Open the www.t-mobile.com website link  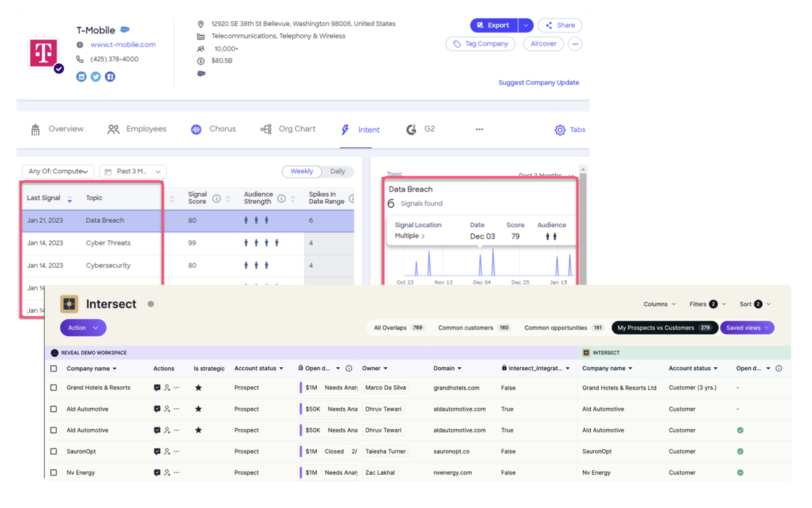[x=123, y=44]
